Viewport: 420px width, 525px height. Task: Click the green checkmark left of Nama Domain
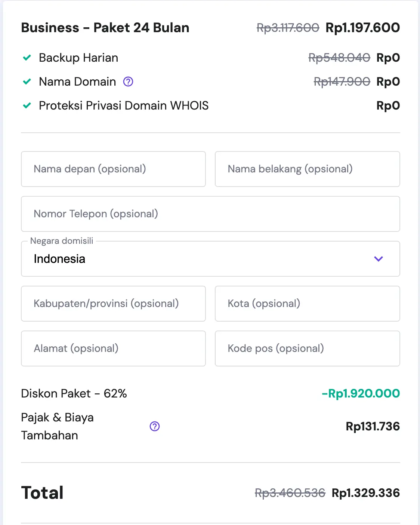pyautogui.click(x=27, y=82)
